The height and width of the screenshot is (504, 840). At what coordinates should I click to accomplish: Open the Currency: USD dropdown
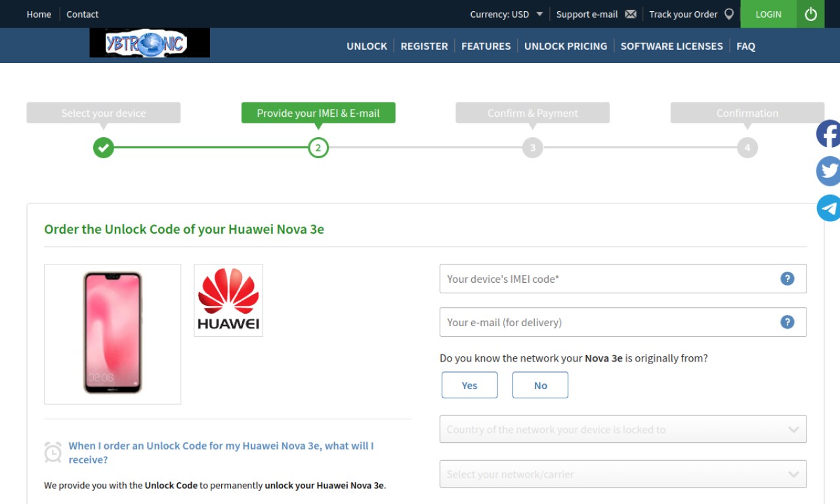(x=507, y=14)
